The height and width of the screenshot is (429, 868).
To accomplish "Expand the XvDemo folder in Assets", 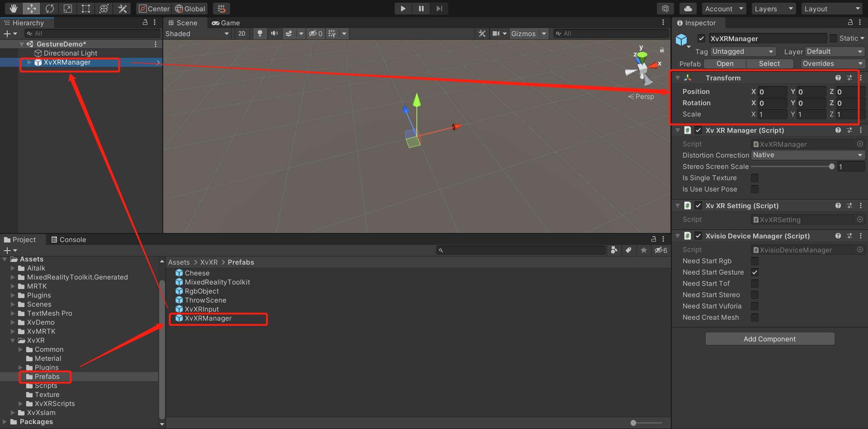I will [x=13, y=322].
